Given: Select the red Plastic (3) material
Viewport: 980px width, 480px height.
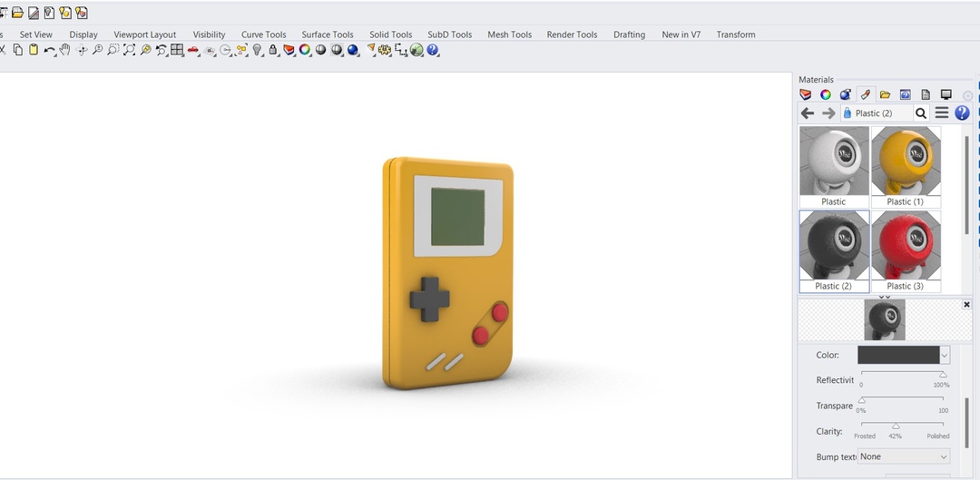Looking at the screenshot, I should click(906, 251).
